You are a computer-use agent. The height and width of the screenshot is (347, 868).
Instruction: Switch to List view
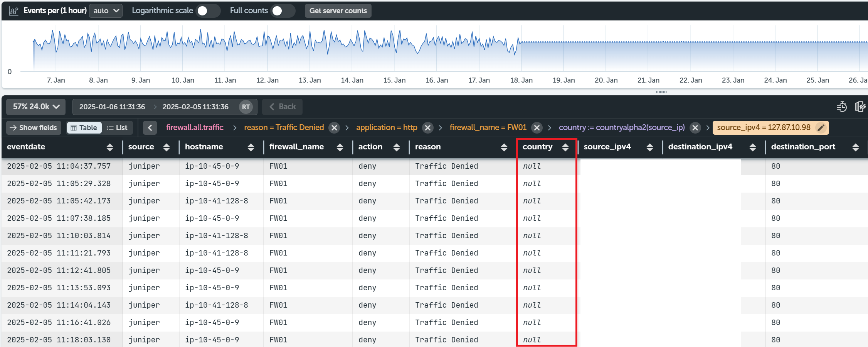click(117, 128)
